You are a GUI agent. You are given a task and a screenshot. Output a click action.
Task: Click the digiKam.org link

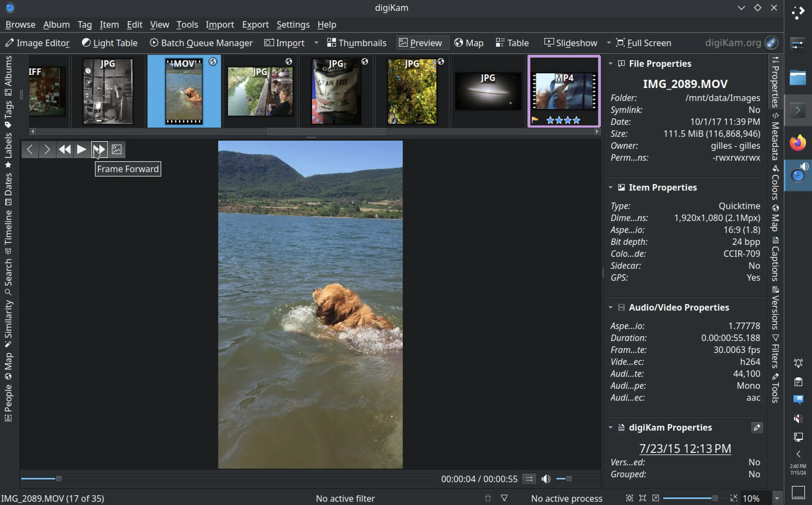pos(733,43)
